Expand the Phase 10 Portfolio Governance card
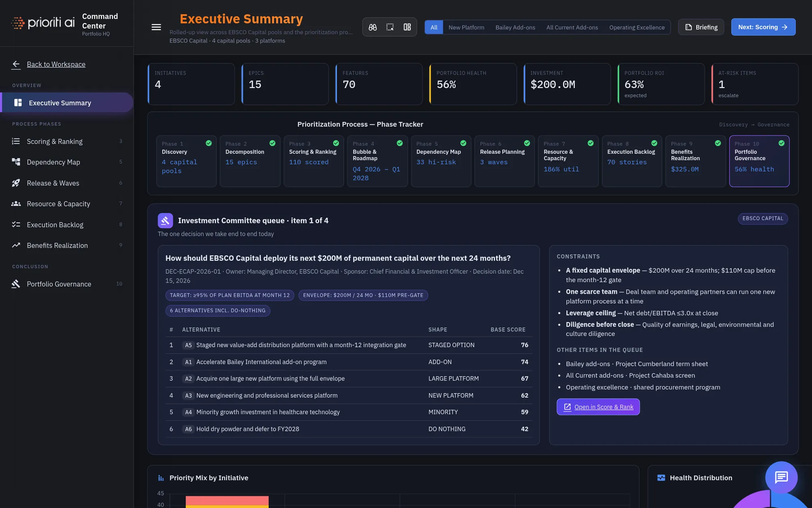This screenshot has height=508, width=812. click(759, 161)
